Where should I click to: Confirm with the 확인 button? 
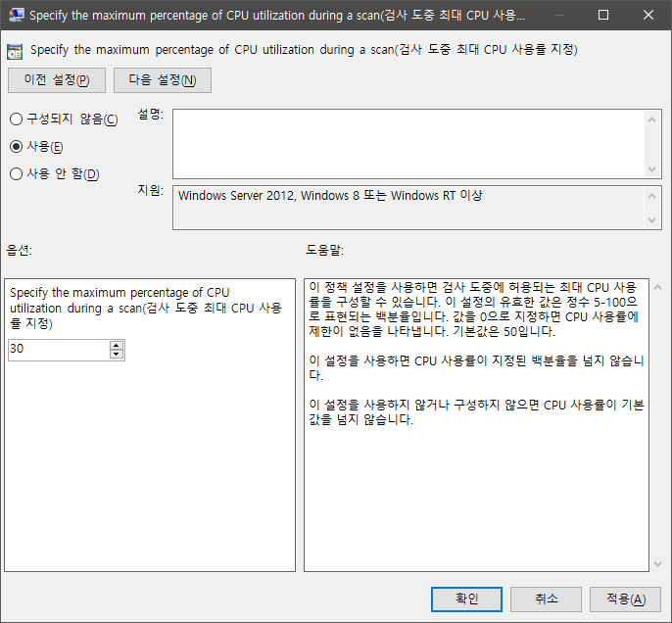[x=466, y=599]
